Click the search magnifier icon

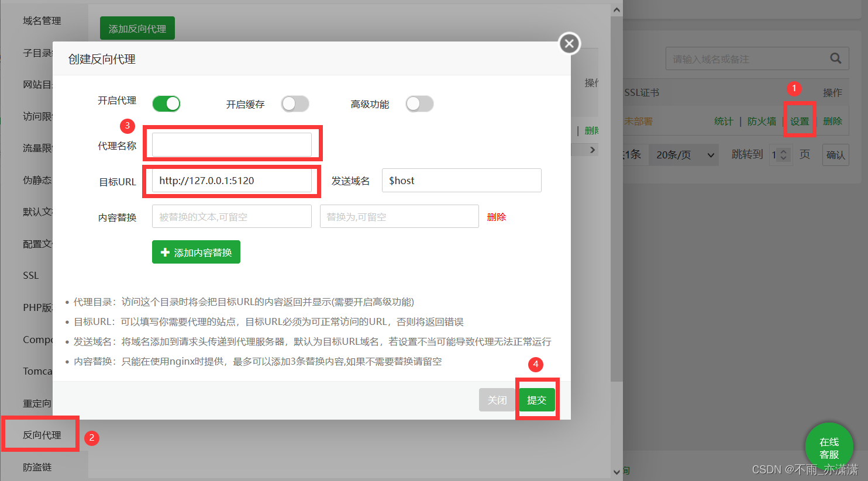836,58
